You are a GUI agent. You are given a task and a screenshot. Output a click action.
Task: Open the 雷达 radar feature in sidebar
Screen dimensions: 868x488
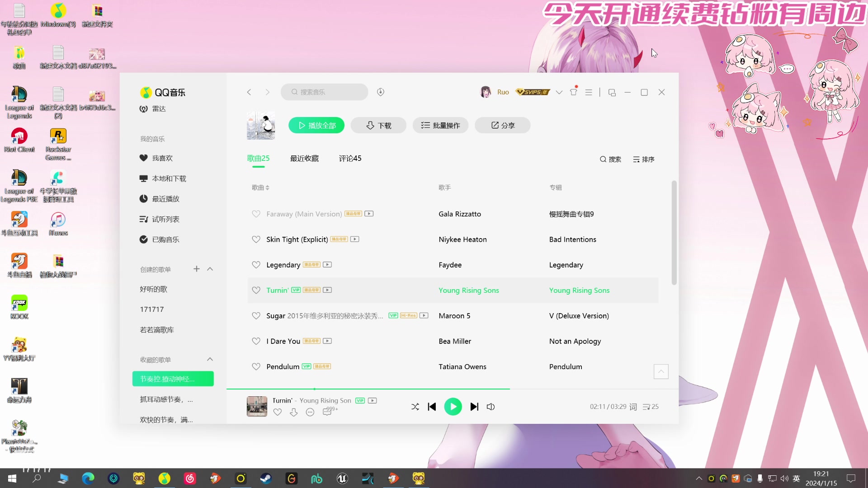pos(159,108)
